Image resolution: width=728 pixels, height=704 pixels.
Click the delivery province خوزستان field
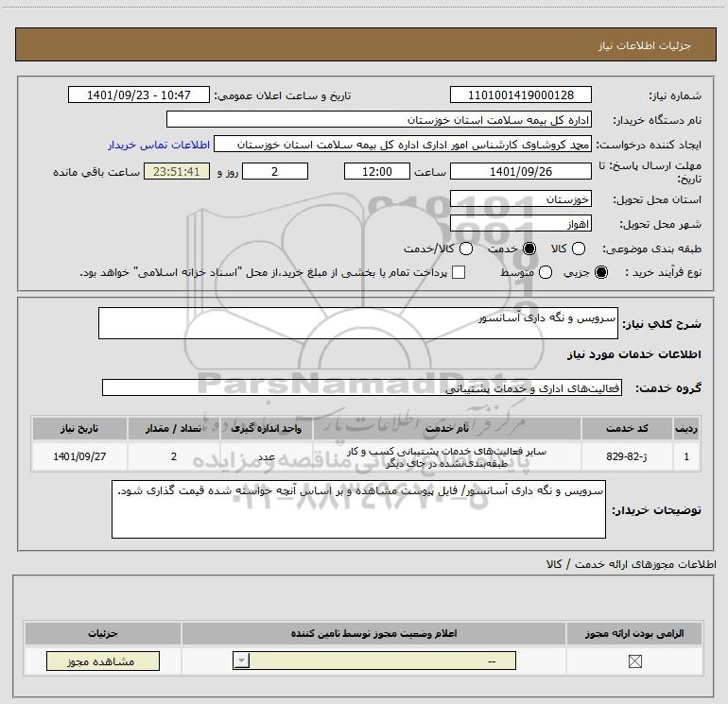(x=520, y=199)
